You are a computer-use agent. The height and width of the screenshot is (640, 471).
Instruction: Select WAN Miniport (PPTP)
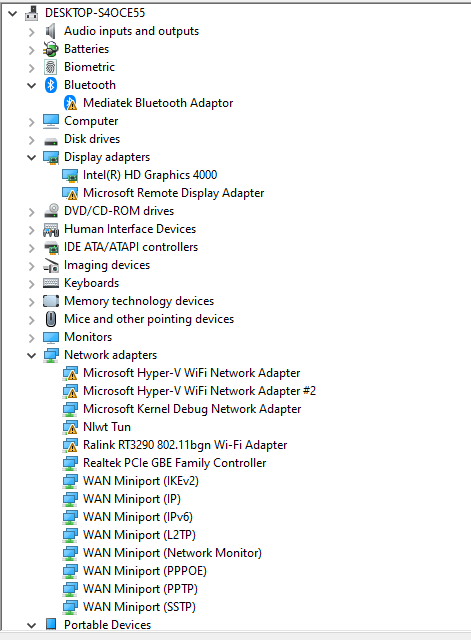point(140,589)
